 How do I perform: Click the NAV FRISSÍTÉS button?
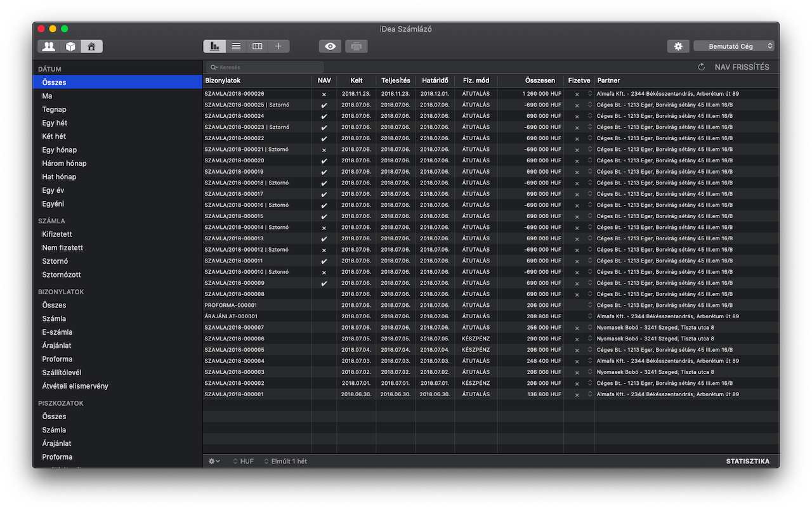click(742, 67)
